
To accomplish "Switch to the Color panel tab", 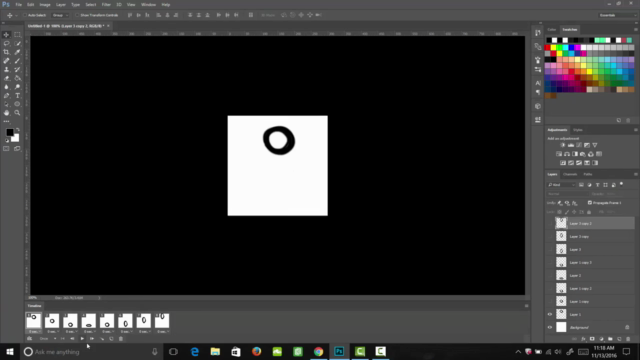I will point(552,29).
